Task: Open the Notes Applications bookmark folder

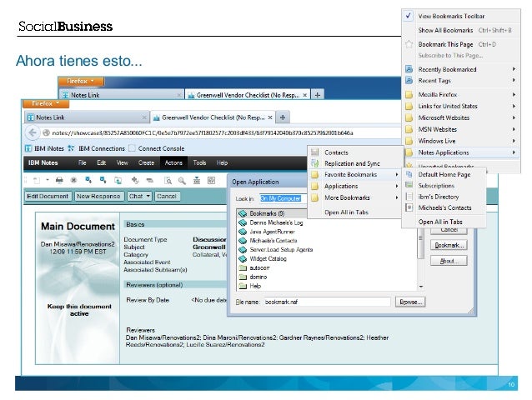Action: point(461,152)
